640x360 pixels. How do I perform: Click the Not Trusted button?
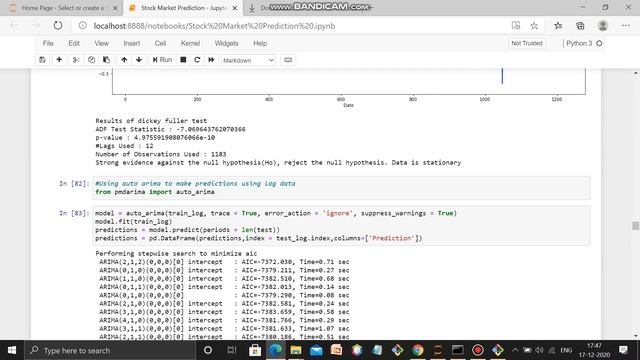pos(527,43)
